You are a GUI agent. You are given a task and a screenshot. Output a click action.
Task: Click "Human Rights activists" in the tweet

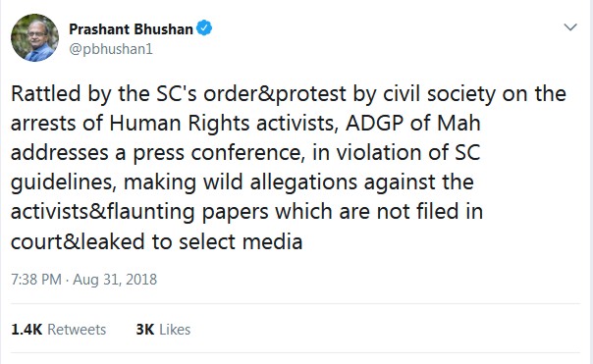[x=224, y=124]
